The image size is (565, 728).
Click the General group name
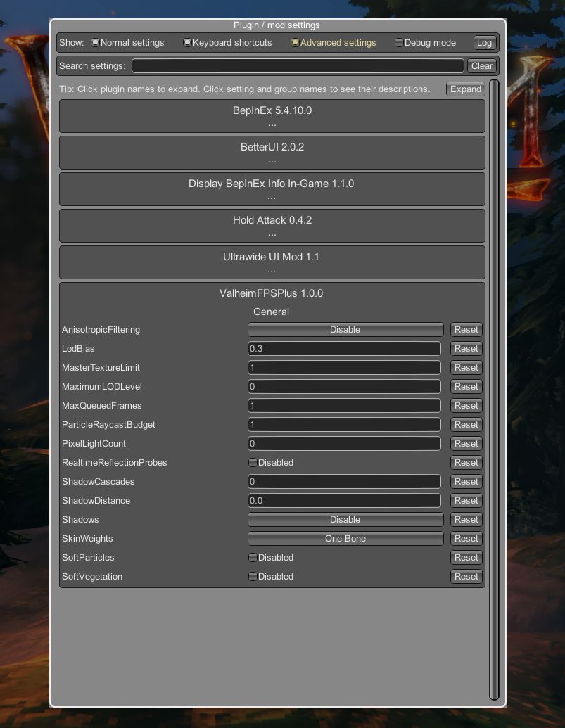(x=271, y=312)
